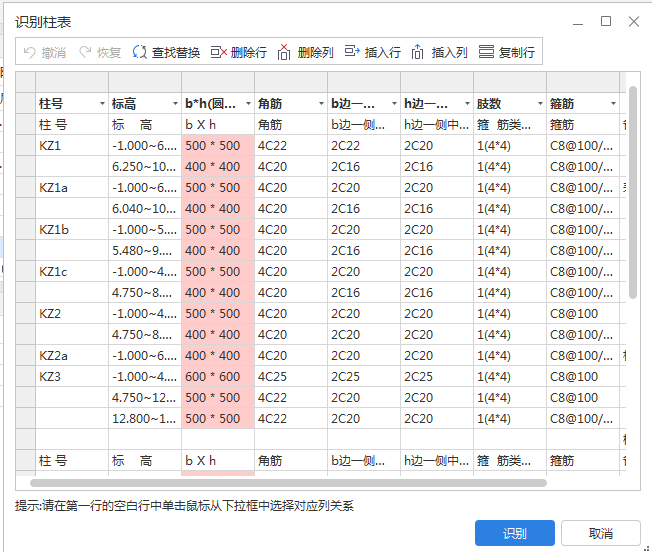The height and width of the screenshot is (552, 652).
Task: Select the C8@100 stirrup cell in KZ3 row
Action: 583,377
